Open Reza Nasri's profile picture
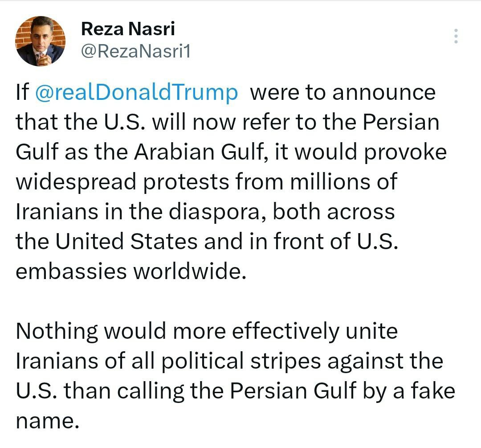The height and width of the screenshot is (448, 481). tap(40, 41)
